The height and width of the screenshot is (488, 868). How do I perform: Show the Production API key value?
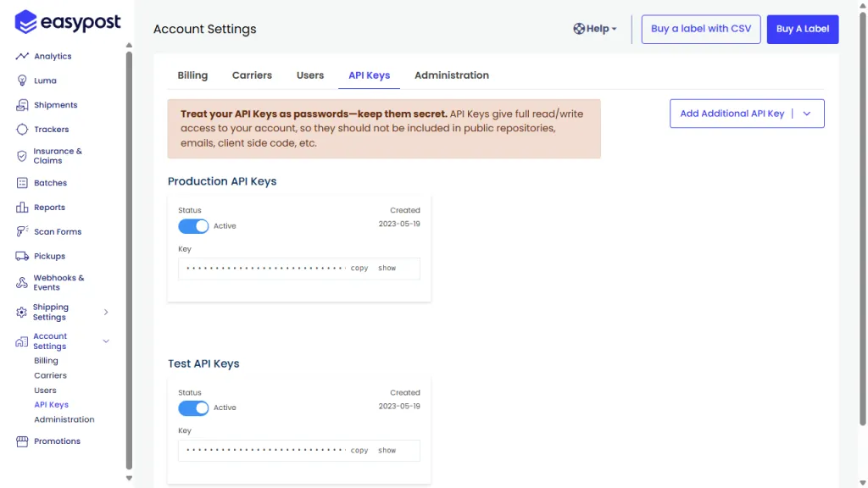point(387,268)
